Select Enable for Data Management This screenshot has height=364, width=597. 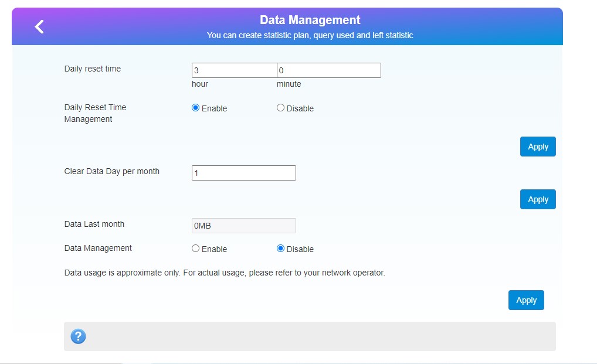pos(195,249)
